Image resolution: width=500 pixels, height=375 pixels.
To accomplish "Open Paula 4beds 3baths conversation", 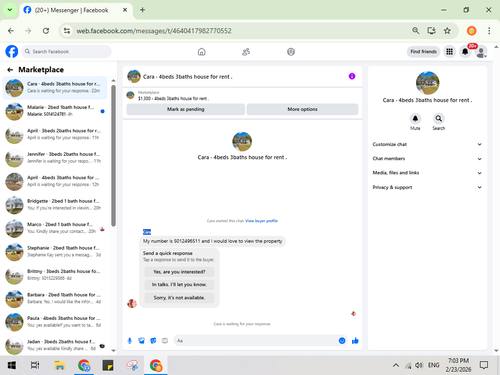I will (55, 322).
